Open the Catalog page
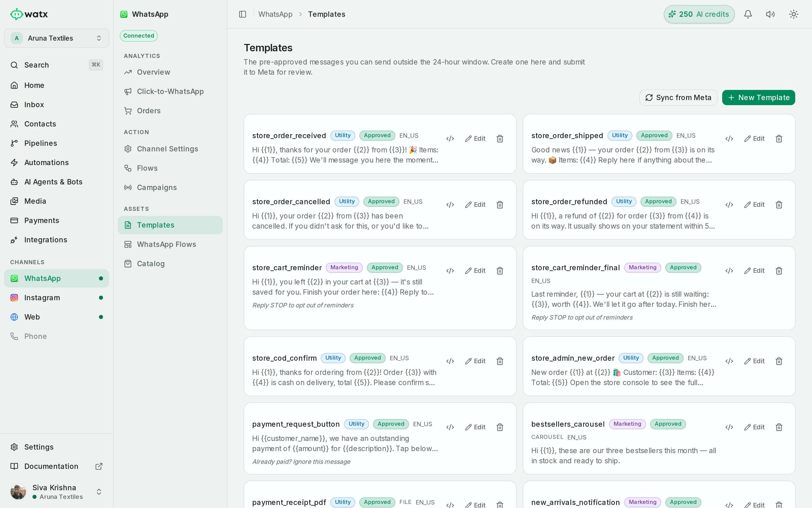This screenshot has width=812, height=508. click(170, 263)
